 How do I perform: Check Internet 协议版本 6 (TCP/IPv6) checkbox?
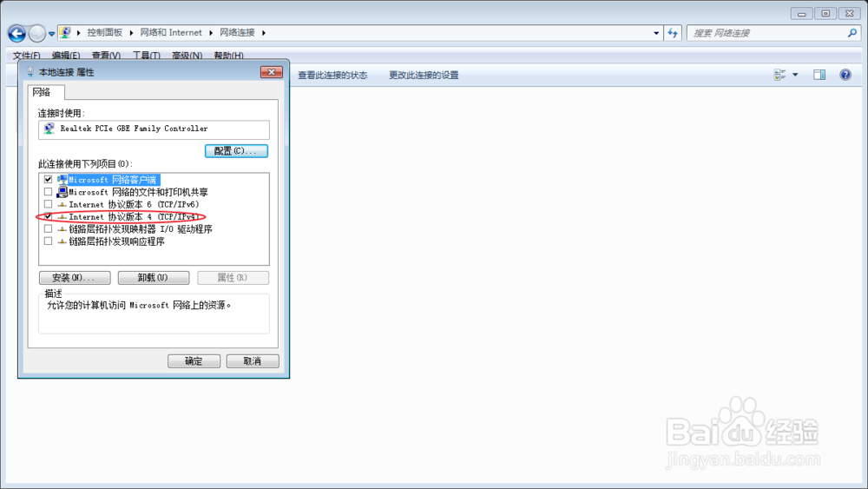48,204
